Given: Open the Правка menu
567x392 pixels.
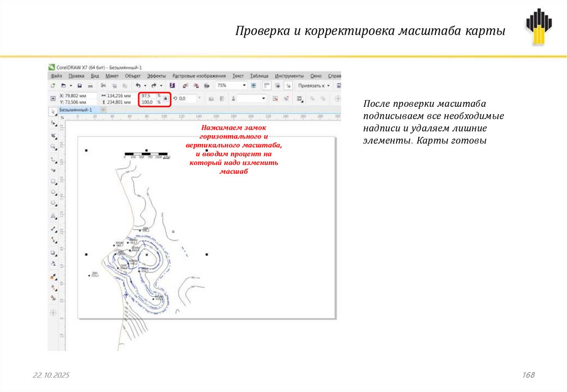Looking at the screenshot, I should [76, 76].
